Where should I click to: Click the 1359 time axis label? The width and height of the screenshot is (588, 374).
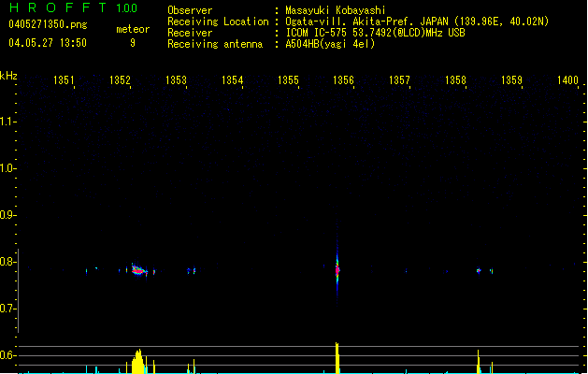(x=511, y=80)
